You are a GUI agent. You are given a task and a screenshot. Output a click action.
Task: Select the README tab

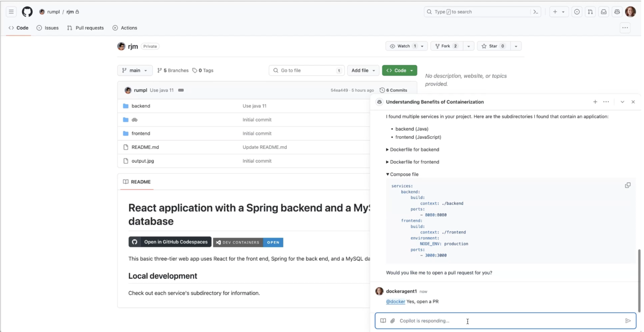click(x=137, y=182)
